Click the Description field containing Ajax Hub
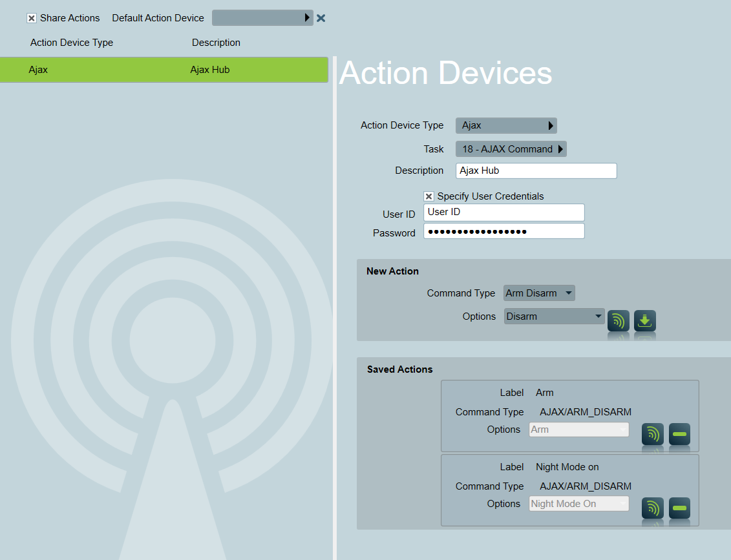Screen dimensions: 731x560 coord(536,171)
